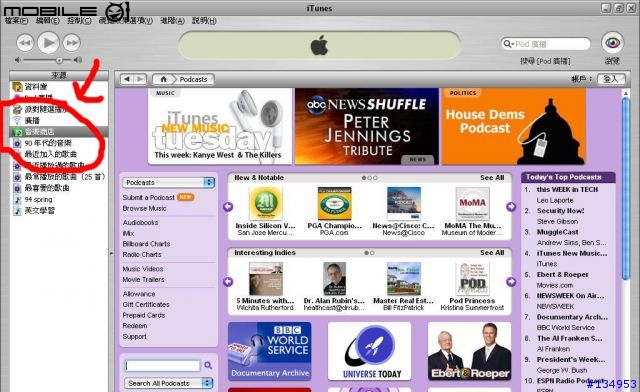Open the Browse eye icon button
Screen dimensions: 640x392
click(612, 43)
